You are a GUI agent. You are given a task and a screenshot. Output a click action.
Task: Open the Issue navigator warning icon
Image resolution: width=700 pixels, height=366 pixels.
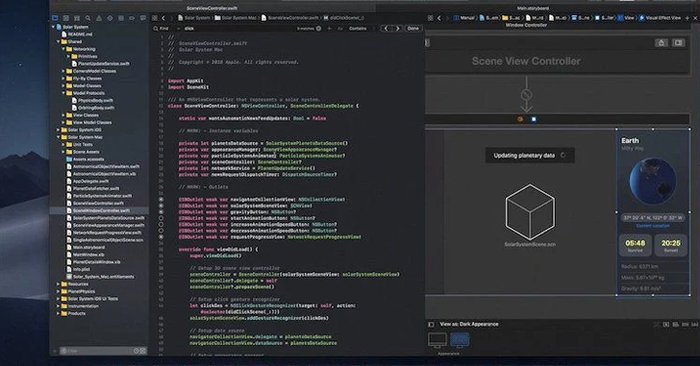pyautogui.click(x=99, y=18)
